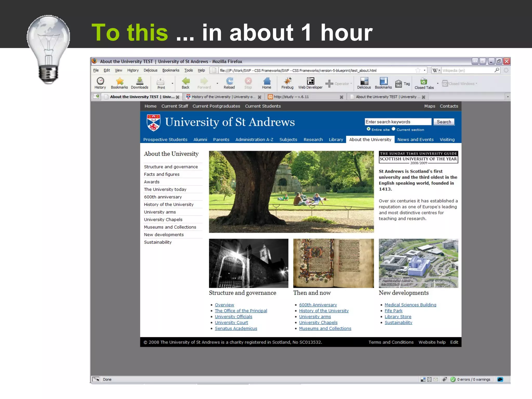Open the Terms and Conditions footer link

coord(391,342)
